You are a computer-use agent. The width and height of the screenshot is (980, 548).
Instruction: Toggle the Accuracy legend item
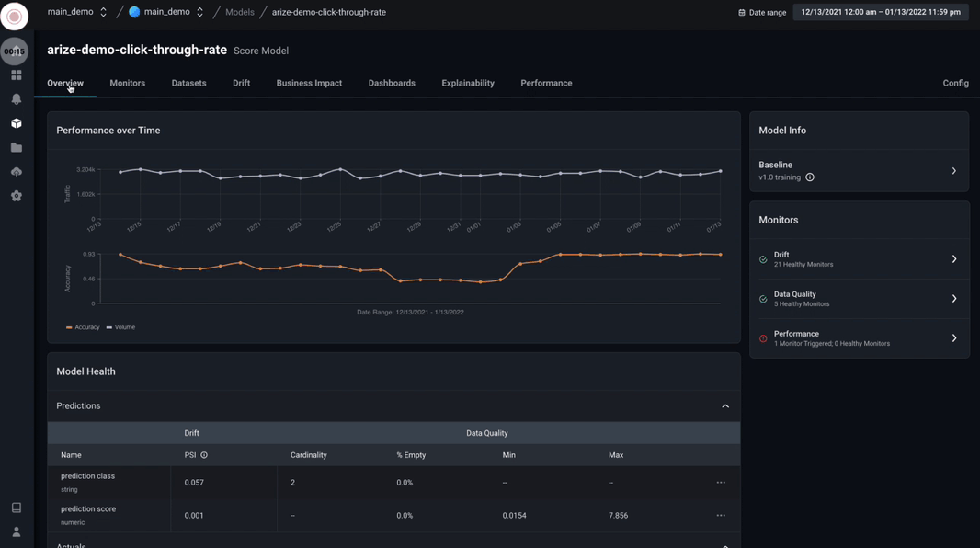tap(83, 327)
